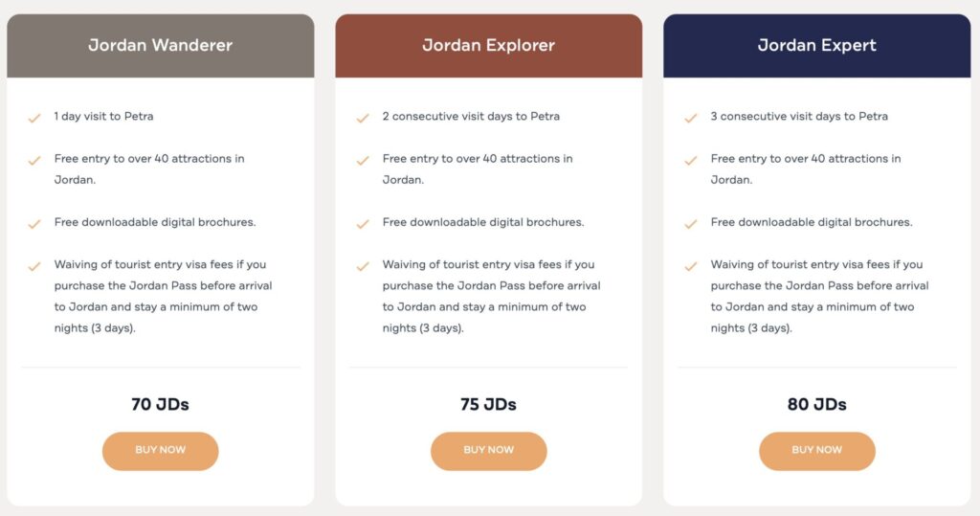Click Explorer's free entry attractions checkmark

point(363,160)
